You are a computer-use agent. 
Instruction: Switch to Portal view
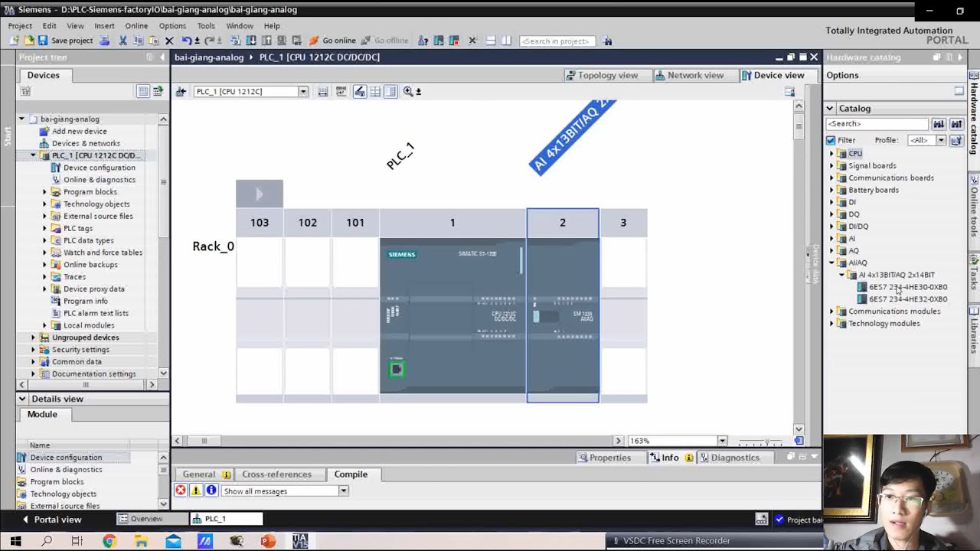[x=51, y=520]
